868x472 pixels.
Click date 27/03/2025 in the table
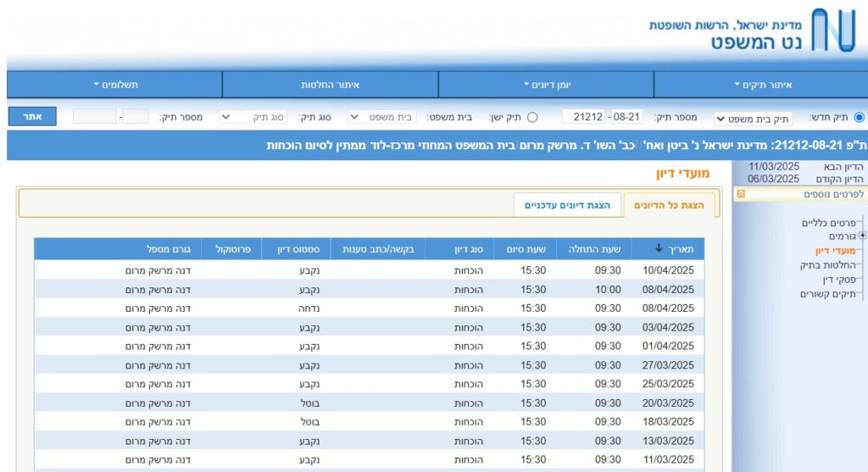click(668, 365)
